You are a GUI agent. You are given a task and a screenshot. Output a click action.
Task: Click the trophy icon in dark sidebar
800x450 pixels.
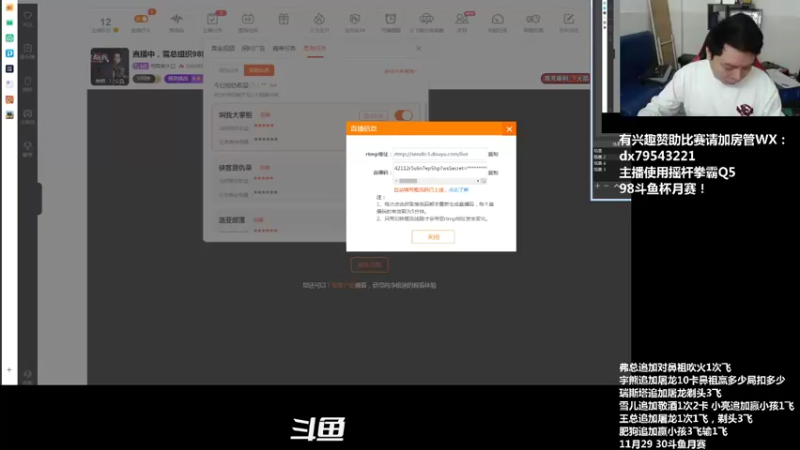28,146
